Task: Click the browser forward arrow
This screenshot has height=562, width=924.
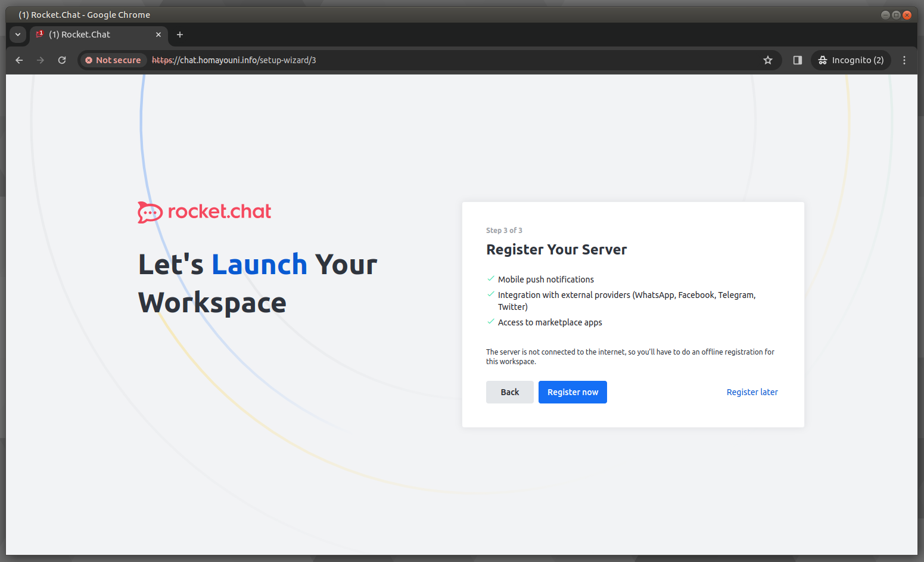Action: tap(41, 60)
